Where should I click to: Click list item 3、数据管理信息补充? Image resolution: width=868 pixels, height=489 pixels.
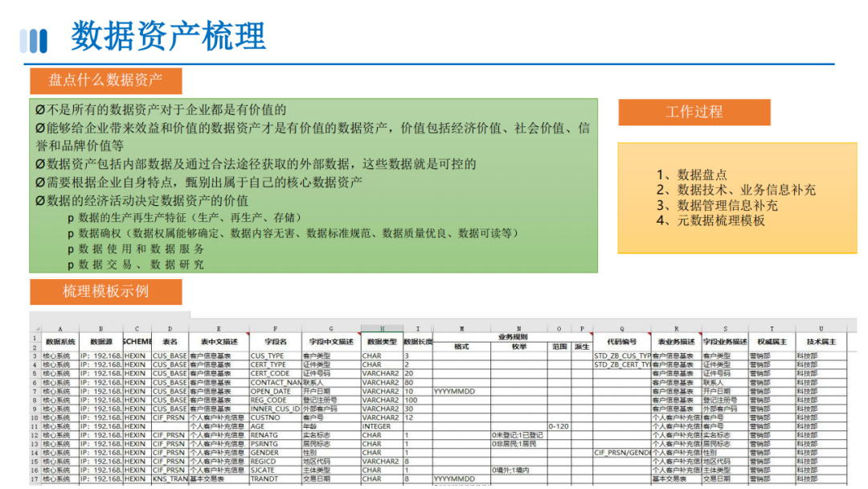click(x=718, y=205)
